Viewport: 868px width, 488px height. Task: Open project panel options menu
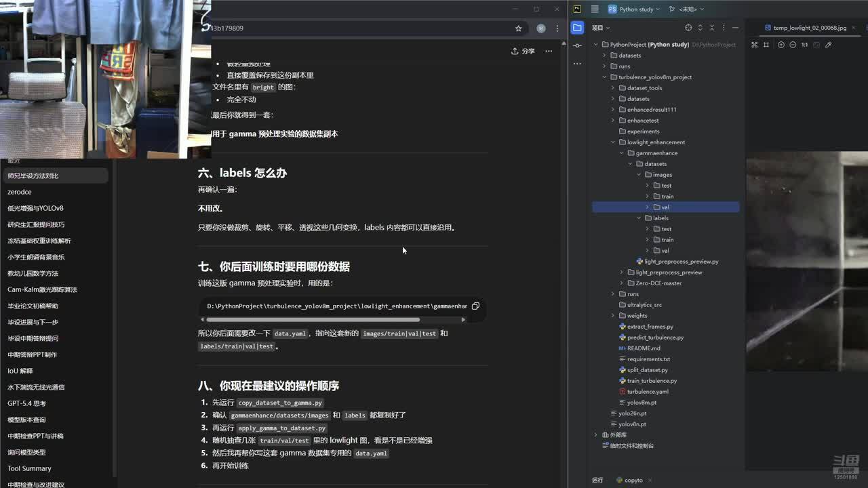724,28
